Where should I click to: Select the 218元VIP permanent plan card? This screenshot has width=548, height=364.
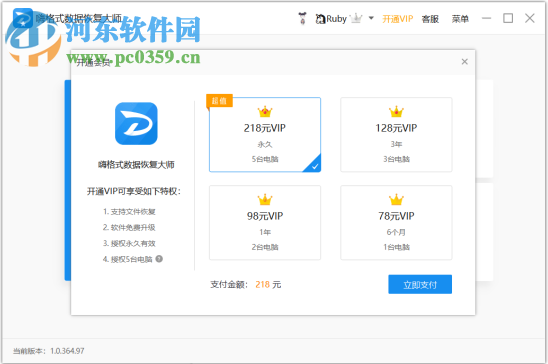[x=265, y=134]
